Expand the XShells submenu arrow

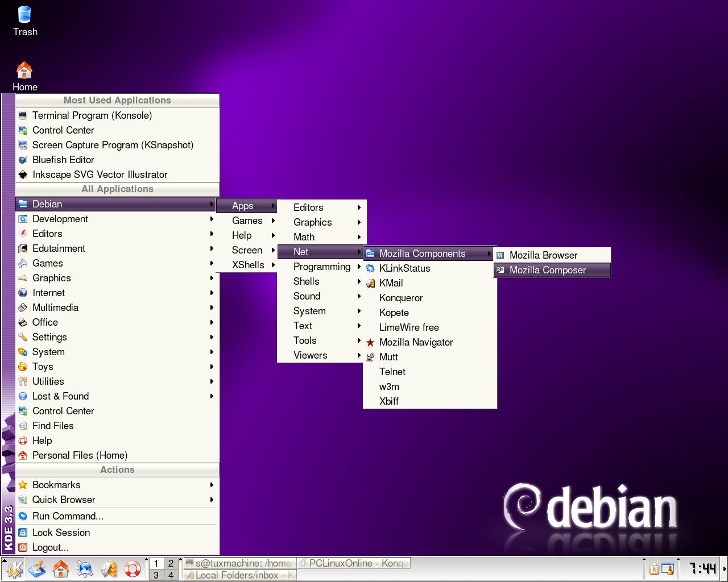coord(273,265)
